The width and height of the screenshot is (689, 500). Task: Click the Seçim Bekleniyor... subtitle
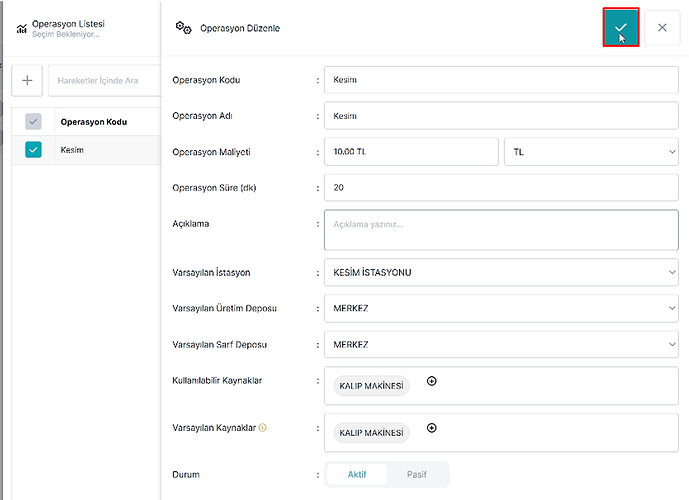[66, 34]
